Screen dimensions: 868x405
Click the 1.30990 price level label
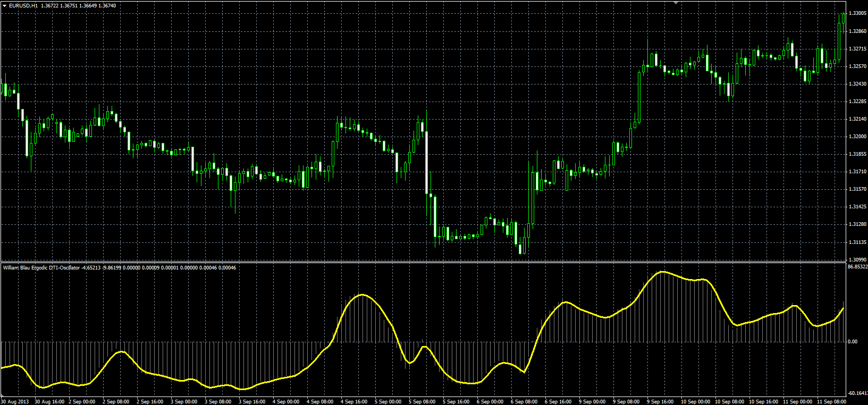857,260
